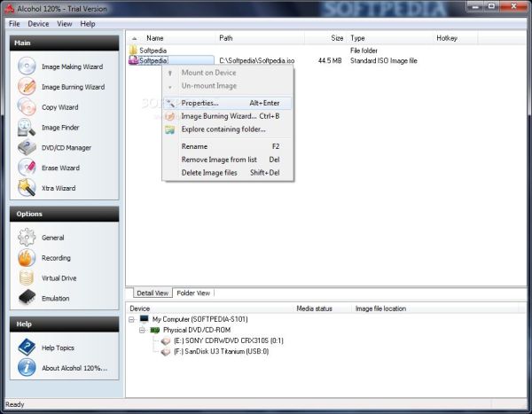532x414 pixels.
Task: Choose Delete Image files entry
Action: click(227, 173)
